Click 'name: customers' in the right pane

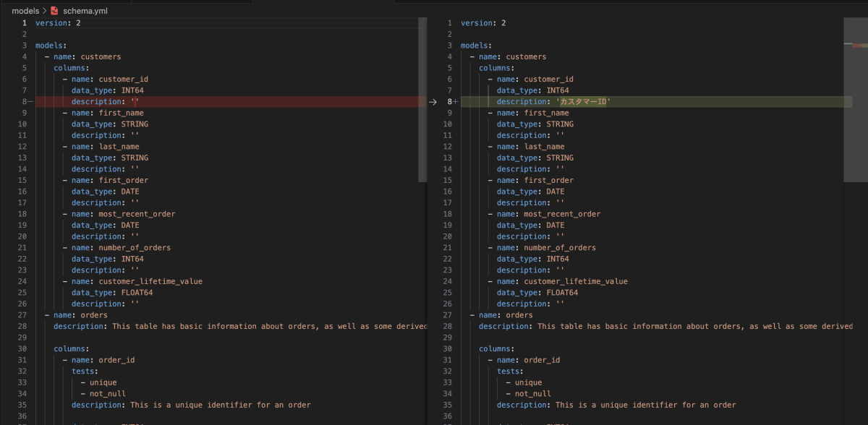coord(512,56)
